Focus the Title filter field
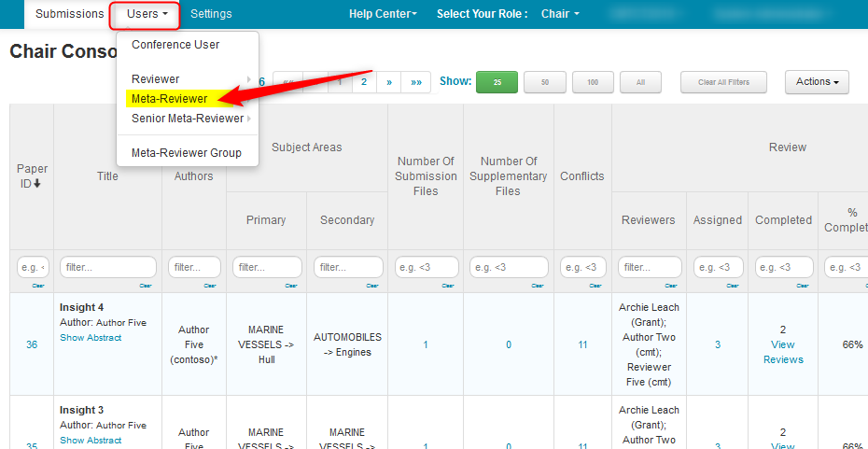The image size is (868, 449). click(x=108, y=267)
